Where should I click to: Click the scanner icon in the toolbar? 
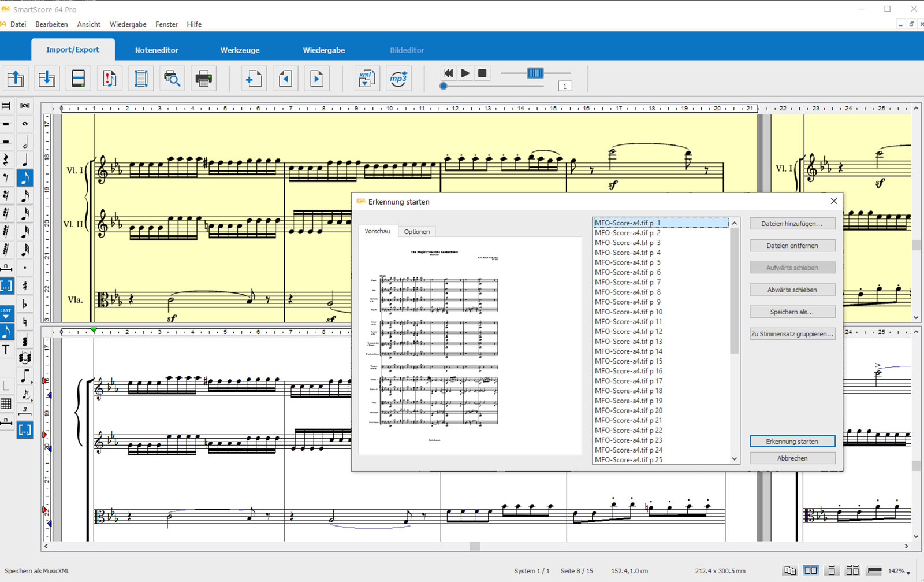[78, 78]
